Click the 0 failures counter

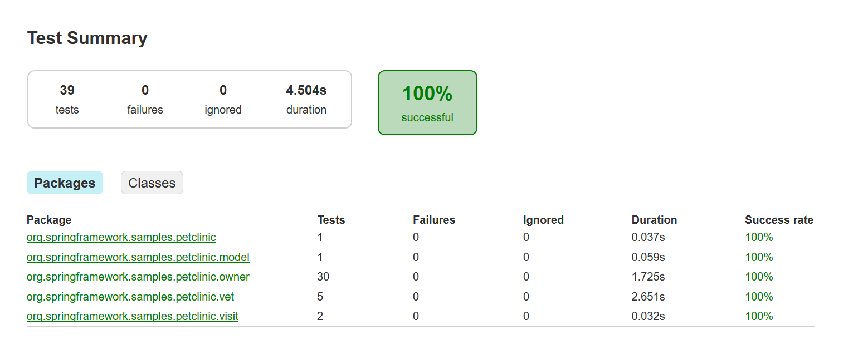click(x=145, y=99)
